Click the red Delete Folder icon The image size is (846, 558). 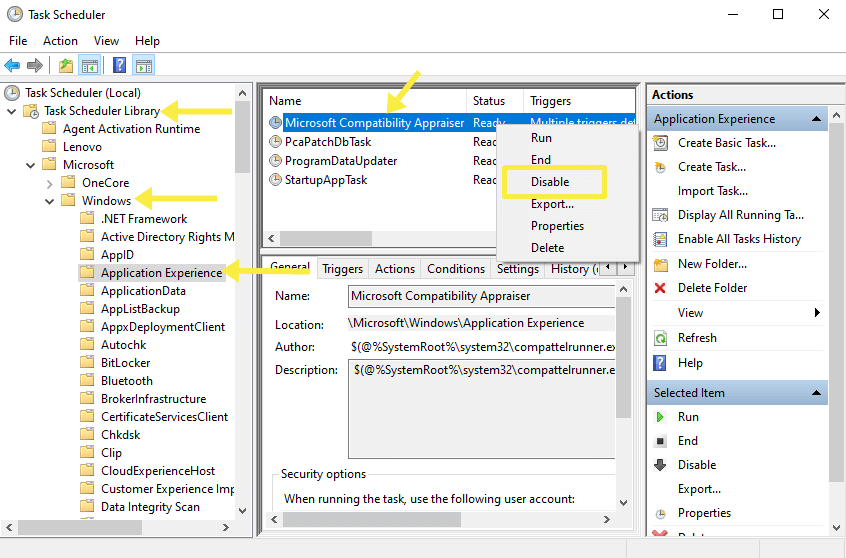660,288
